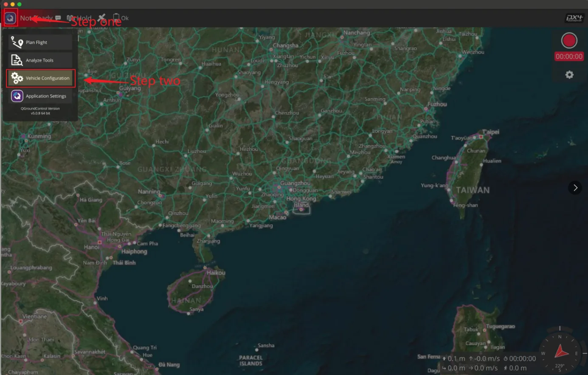Click the Hanoi city label on map
The image size is (588, 375).
click(x=92, y=247)
